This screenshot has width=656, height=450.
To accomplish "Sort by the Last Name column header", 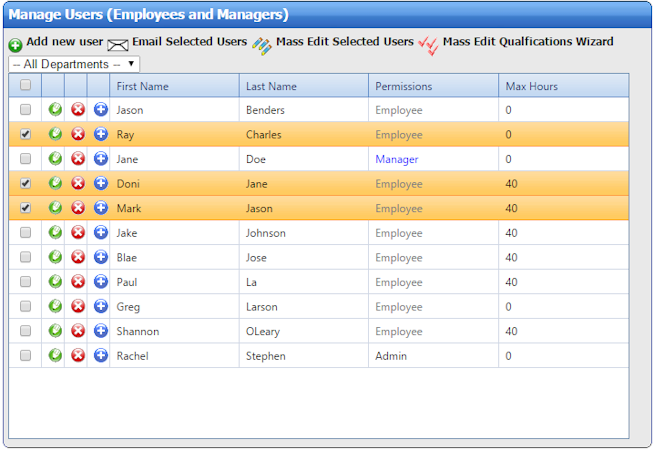I will (x=271, y=87).
